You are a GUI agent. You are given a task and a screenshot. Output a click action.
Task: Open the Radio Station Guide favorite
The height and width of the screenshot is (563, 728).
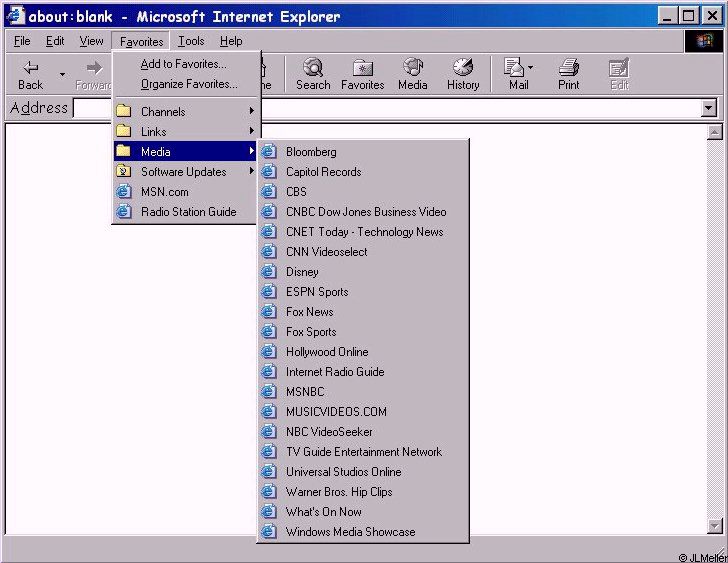(185, 211)
